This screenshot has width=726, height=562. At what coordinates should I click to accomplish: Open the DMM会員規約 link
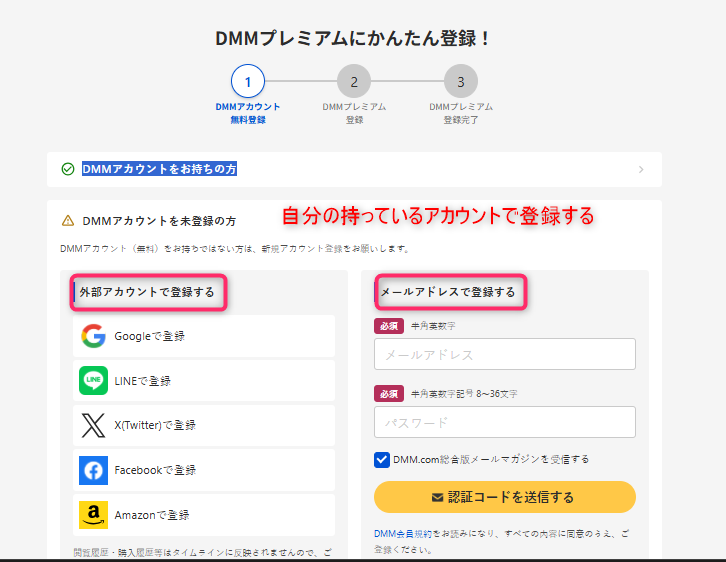403,534
